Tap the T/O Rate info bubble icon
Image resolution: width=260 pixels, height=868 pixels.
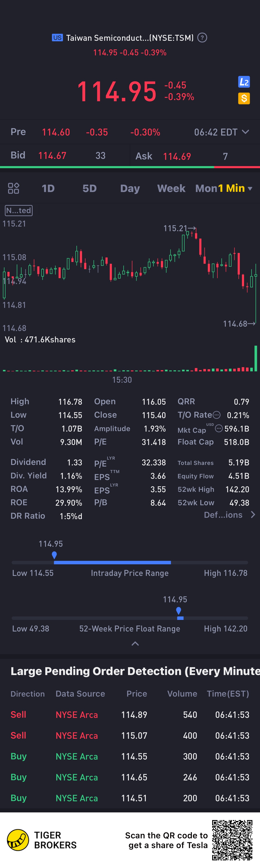pyautogui.click(x=217, y=415)
